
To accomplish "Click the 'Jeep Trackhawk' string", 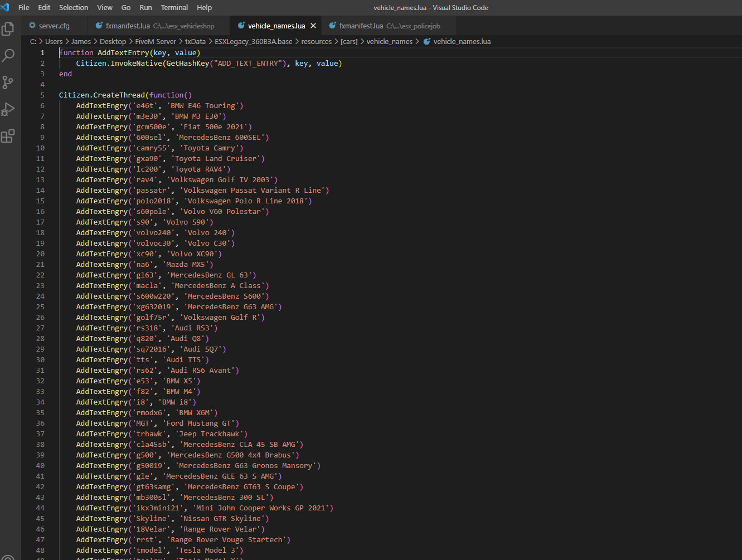I will (x=209, y=434).
